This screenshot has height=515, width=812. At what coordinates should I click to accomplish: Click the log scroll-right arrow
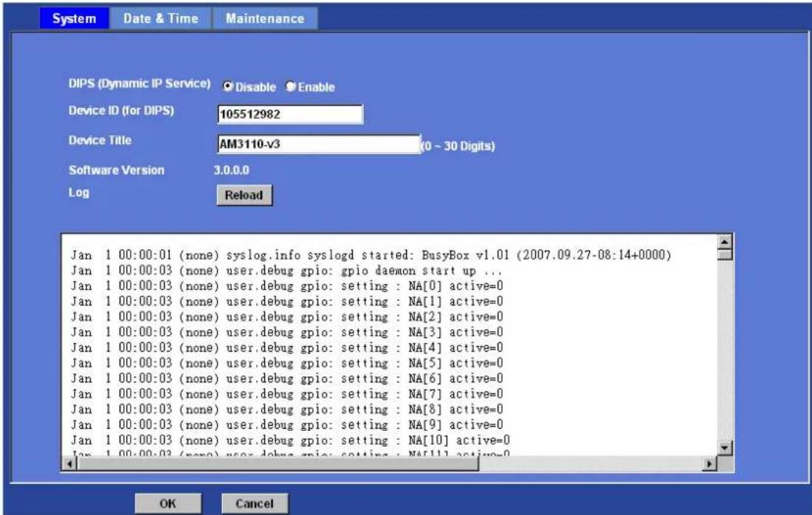point(709,464)
